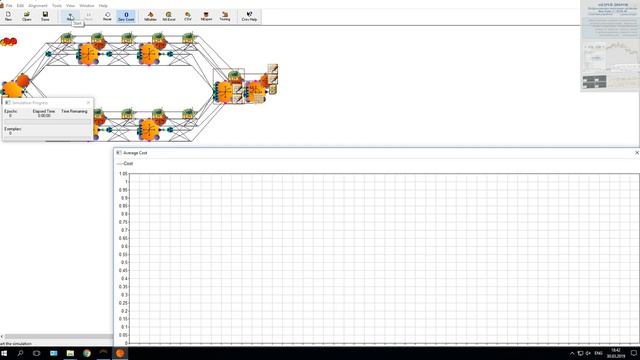Create a new breadboard with New
This screenshot has height=360, width=640.
point(8,16)
